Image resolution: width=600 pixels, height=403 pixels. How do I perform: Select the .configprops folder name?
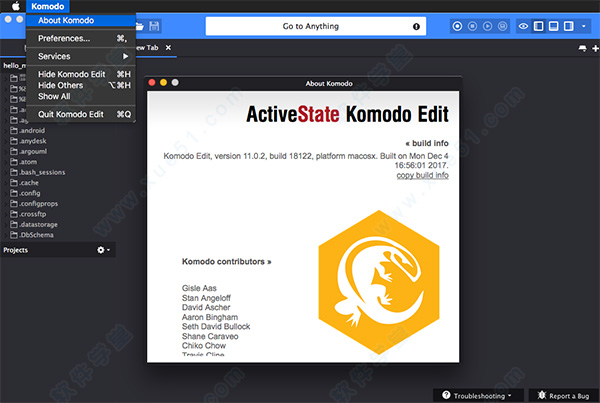click(x=39, y=204)
